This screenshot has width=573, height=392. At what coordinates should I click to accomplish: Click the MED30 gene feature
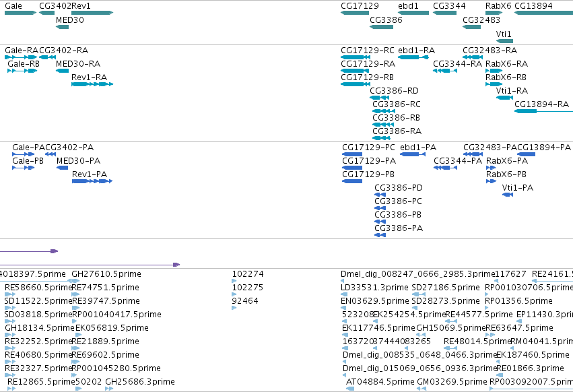(x=62, y=27)
